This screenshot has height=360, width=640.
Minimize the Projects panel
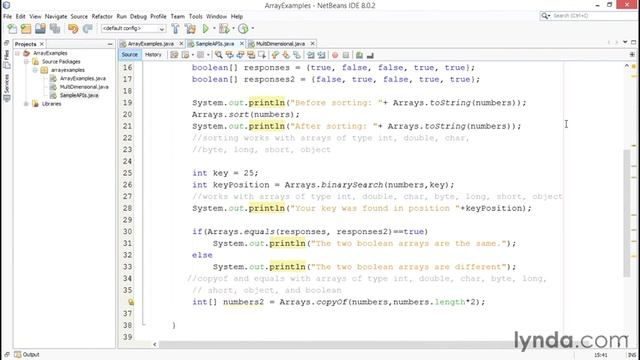pos(110,44)
